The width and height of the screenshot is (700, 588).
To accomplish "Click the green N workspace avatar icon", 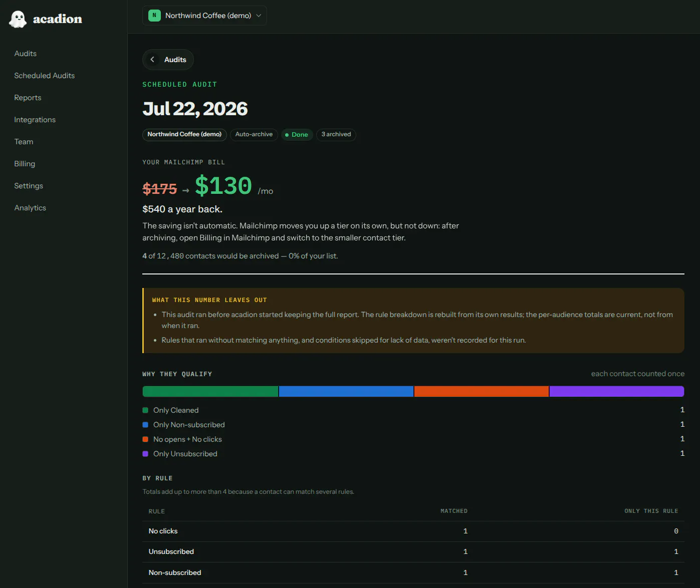I will coord(154,16).
